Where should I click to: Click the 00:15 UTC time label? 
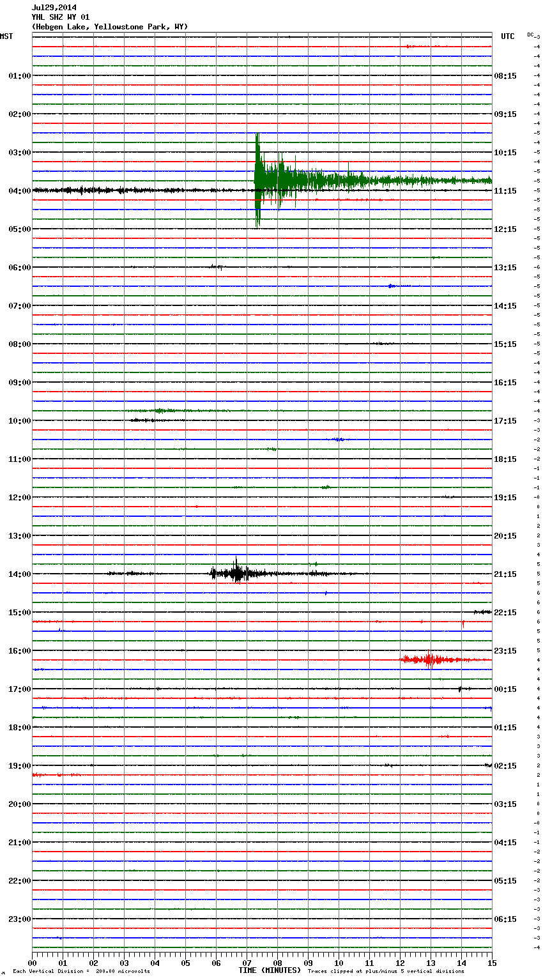(505, 689)
